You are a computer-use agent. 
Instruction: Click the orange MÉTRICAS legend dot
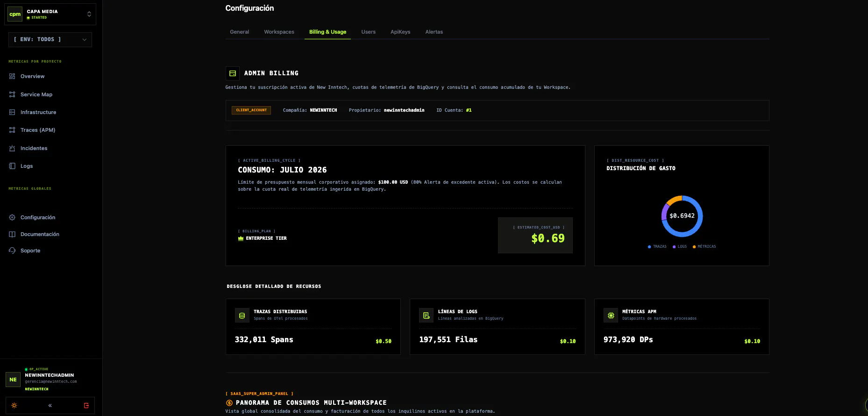click(x=694, y=247)
